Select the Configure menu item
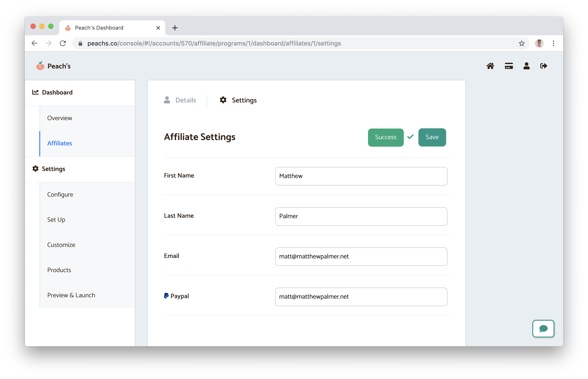The height and width of the screenshot is (379, 588). tap(60, 194)
